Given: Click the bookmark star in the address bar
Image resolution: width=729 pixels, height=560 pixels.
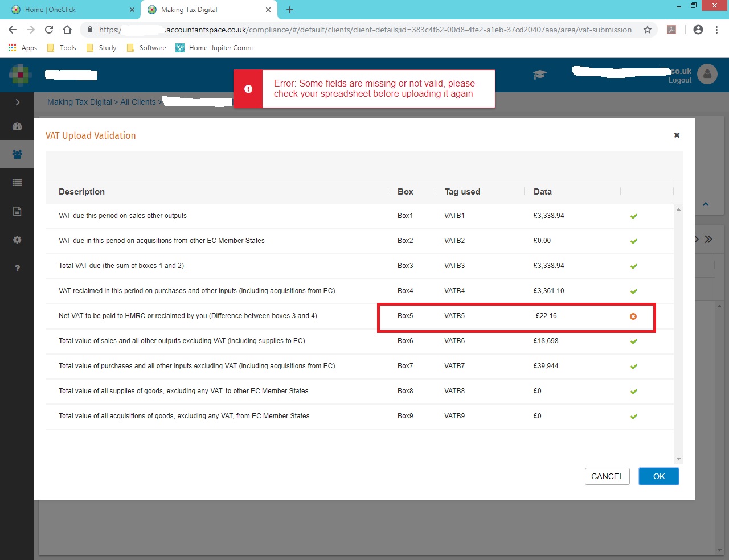Looking at the screenshot, I should pyautogui.click(x=648, y=29).
